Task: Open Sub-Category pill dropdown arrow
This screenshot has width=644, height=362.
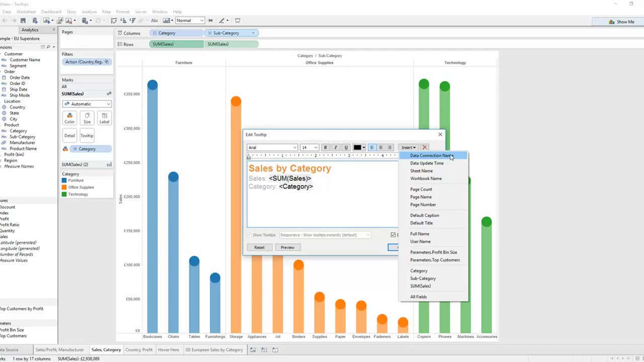Action: point(253,33)
